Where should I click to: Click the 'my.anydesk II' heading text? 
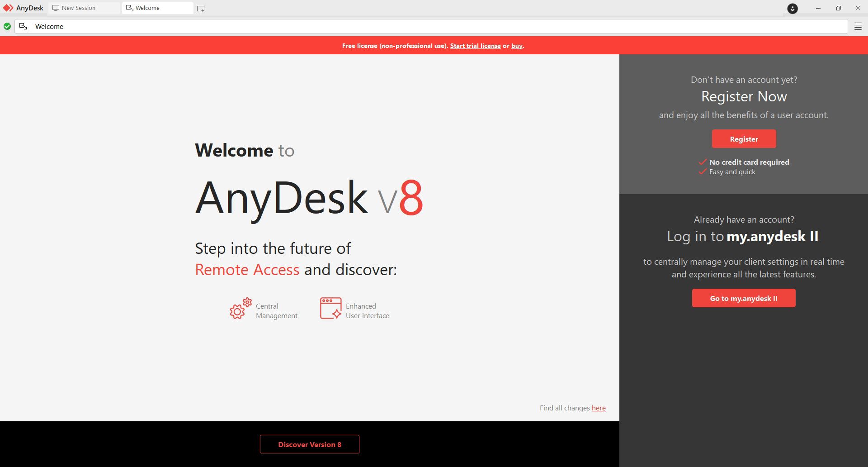coord(773,236)
